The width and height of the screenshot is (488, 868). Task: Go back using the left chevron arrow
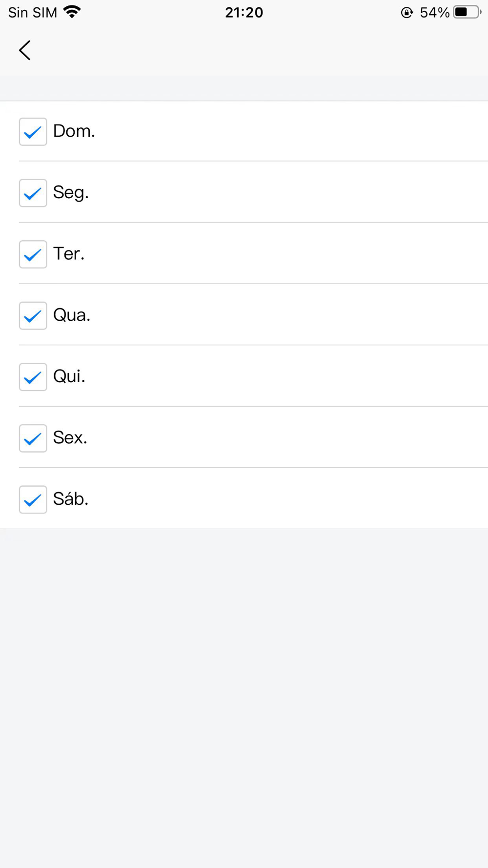click(25, 50)
